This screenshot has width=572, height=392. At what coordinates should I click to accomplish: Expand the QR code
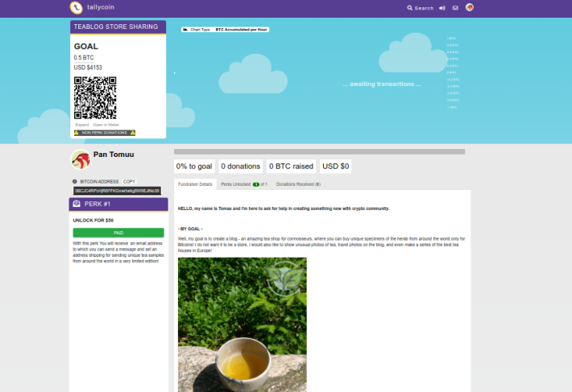pos(82,125)
